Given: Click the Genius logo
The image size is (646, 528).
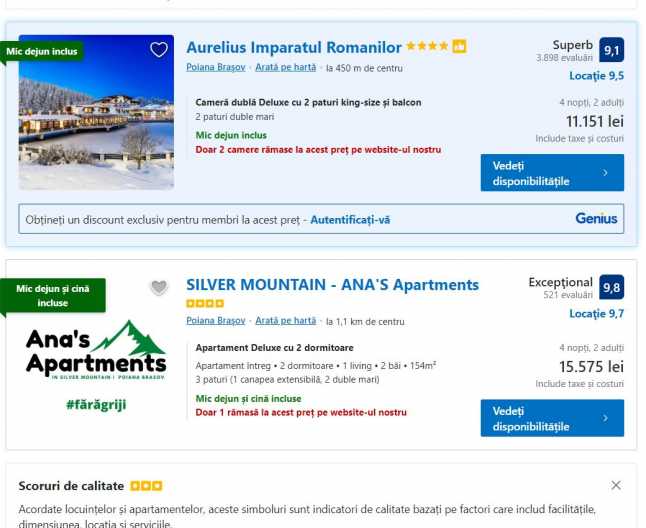Looking at the screenshot, I should pos(596,218).
